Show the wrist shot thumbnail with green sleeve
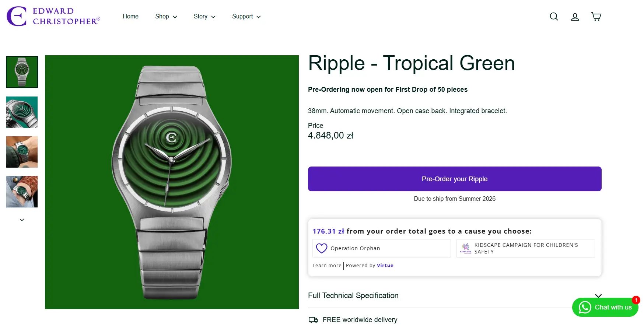Screen dimensions: 644x329 pyautogui.click(x=22, y=152)
